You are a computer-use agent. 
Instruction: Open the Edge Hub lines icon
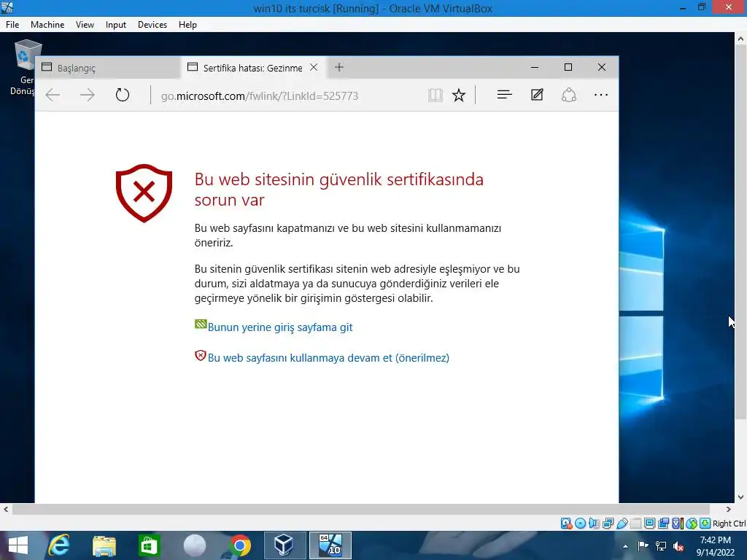505,95
